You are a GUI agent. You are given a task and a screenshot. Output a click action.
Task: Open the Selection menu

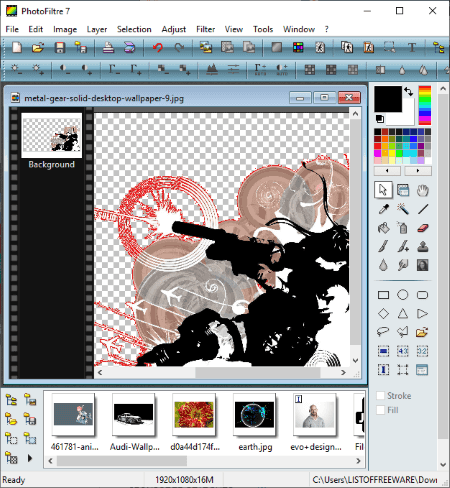tap(134, 29)
